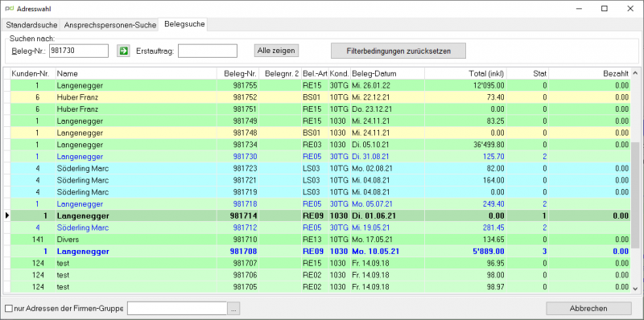Sort by Kunden-Nr. column header
644x320 pixels.
pyautogui.click(x=32, y=74)
